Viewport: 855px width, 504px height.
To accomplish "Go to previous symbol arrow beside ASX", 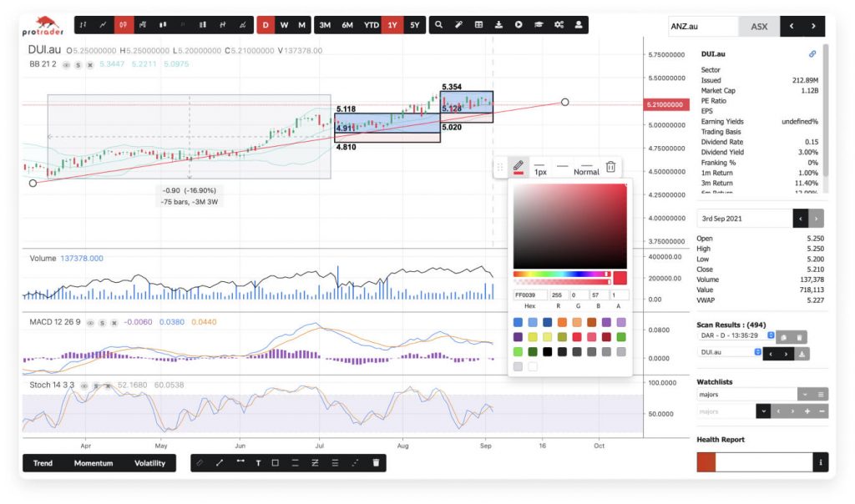I will [792, 26].
